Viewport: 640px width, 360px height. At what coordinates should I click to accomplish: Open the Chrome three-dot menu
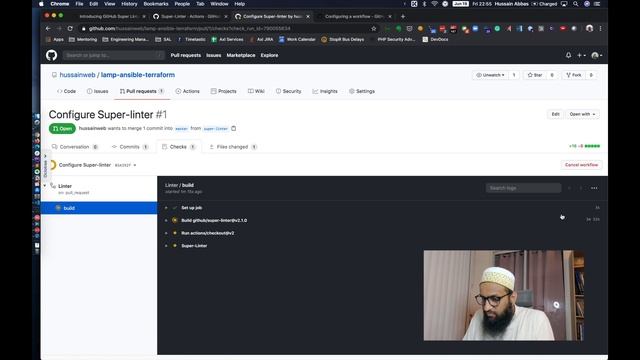pyautogui.click(x=600, y=29)
